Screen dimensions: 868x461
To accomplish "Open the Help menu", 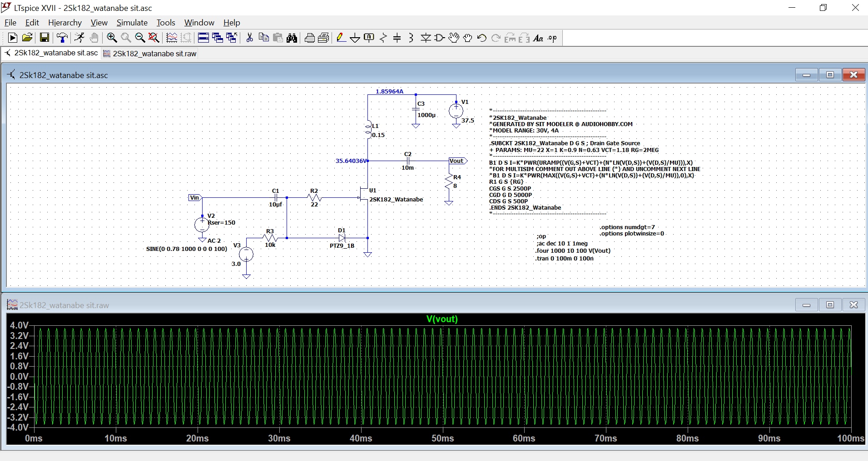I will (232, 23).
